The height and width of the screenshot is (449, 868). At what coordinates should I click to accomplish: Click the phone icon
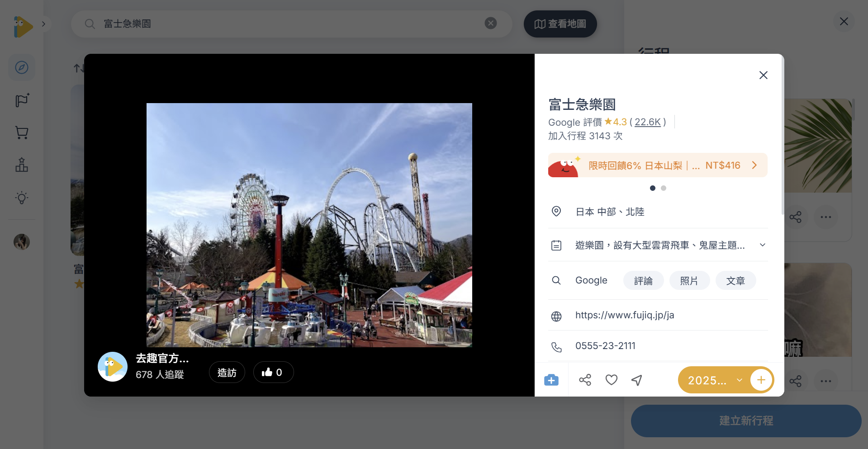coord(556,347)
